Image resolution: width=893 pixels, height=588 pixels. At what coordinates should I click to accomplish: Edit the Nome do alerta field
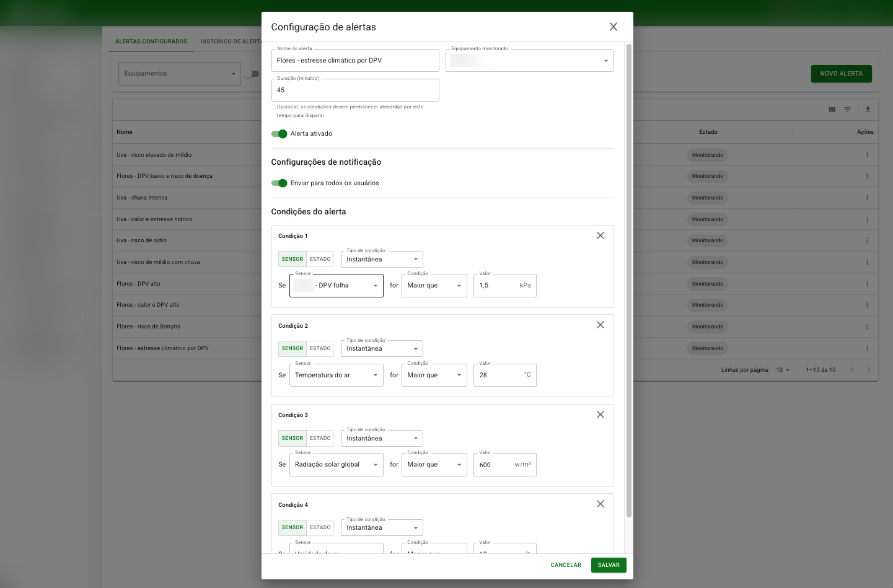[x=355, y=61]
